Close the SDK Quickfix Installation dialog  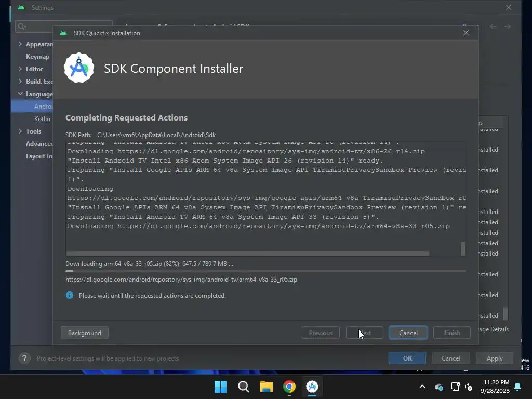click(x=466, y=33)
